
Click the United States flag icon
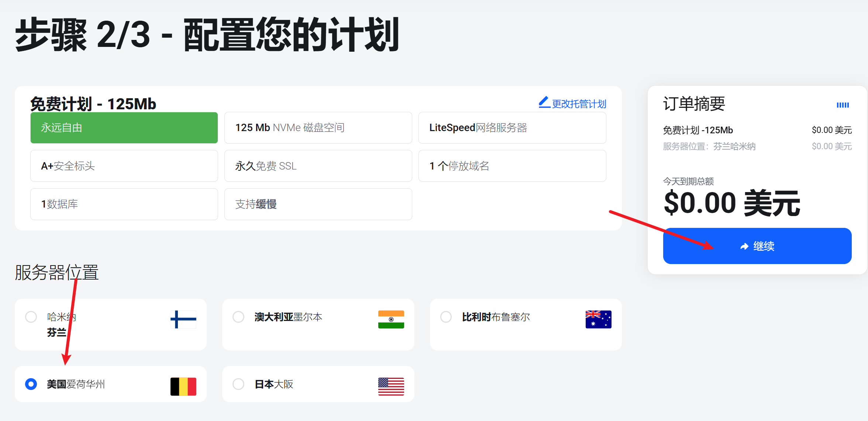[x=391, y=386]
